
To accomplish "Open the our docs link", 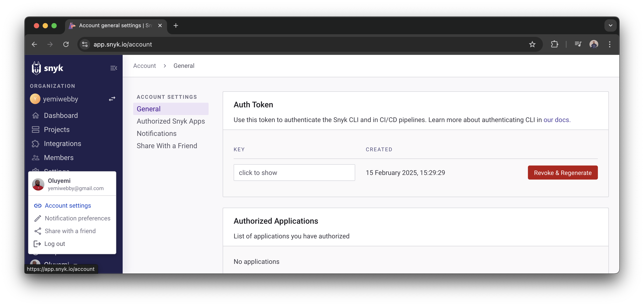I will (557, 120).
